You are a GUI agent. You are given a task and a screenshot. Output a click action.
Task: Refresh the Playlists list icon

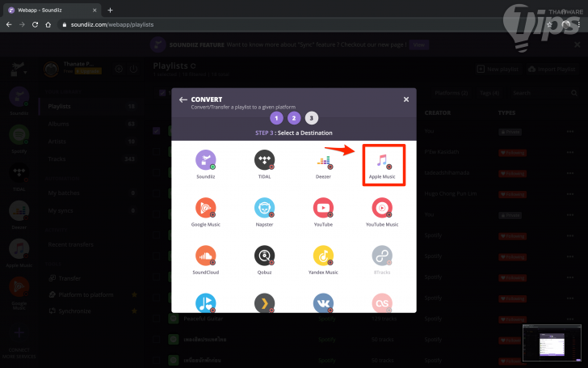(193, 66)
